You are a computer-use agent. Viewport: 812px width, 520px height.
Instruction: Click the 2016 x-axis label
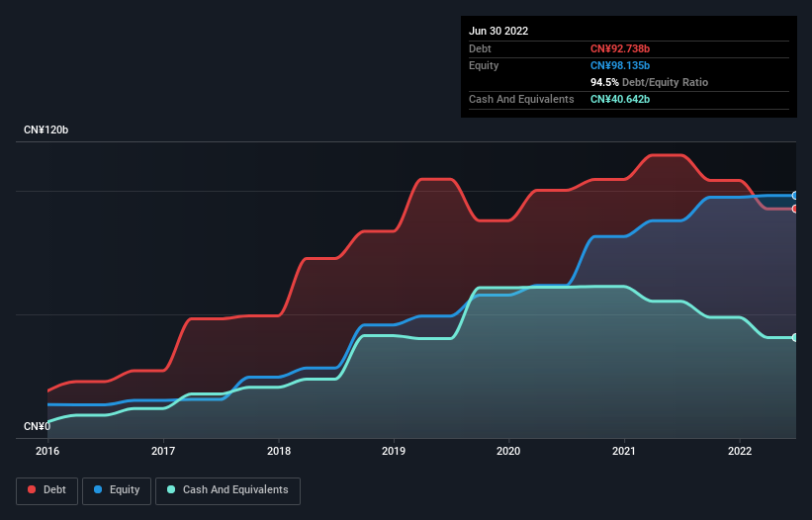click(x=47, y=451)
